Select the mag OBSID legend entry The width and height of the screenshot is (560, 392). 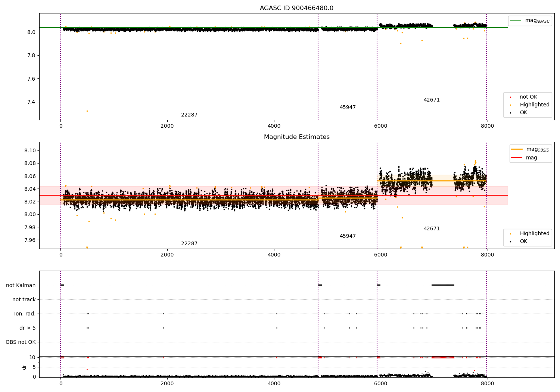point(531,149)
